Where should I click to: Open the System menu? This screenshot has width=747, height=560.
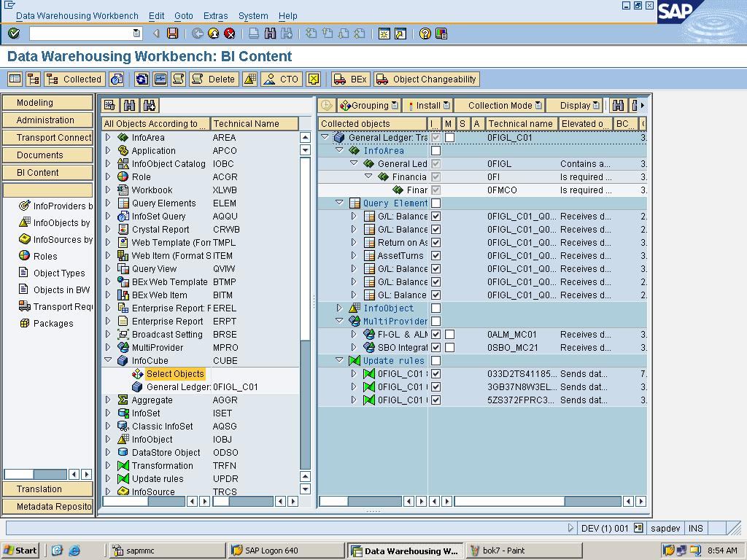pyautogui.click(x=253, y=16)
